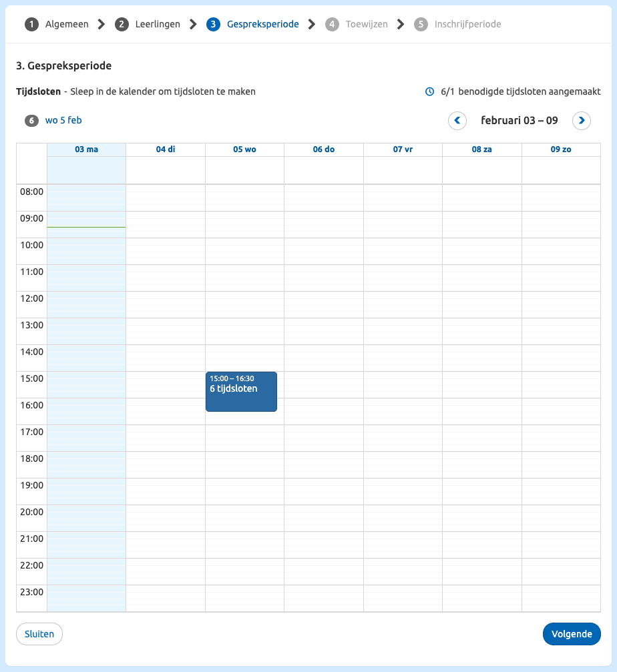
Task: Go to the next week with the right arrow
Action: coord(582,121)
